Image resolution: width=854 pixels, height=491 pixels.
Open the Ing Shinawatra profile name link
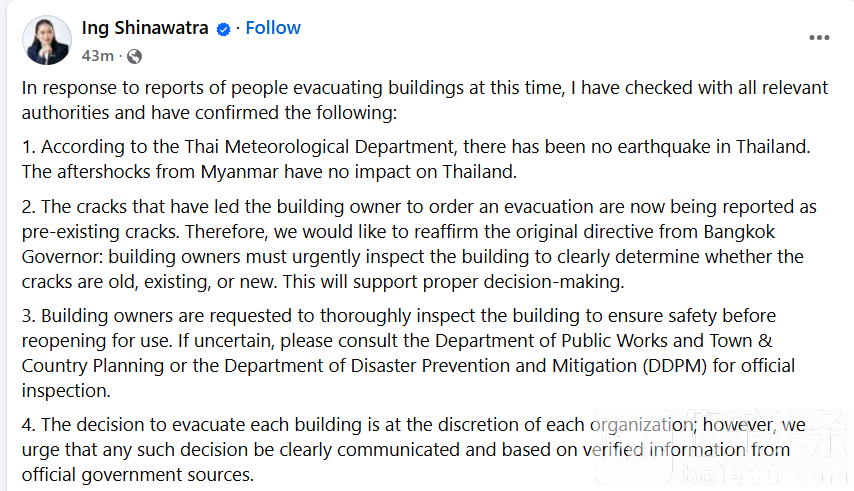145,28
